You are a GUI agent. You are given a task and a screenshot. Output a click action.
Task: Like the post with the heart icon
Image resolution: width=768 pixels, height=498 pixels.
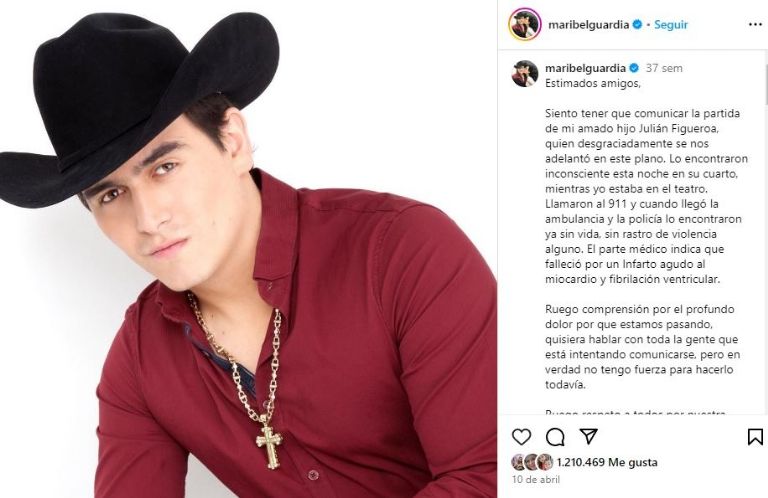click(x=521, y=437)
